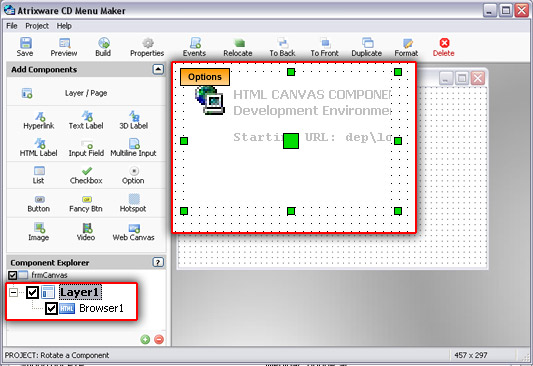Add a Multiline Input component
This screenshot has height=366, width=533.
pyautogui.click(x=134, y=148)
